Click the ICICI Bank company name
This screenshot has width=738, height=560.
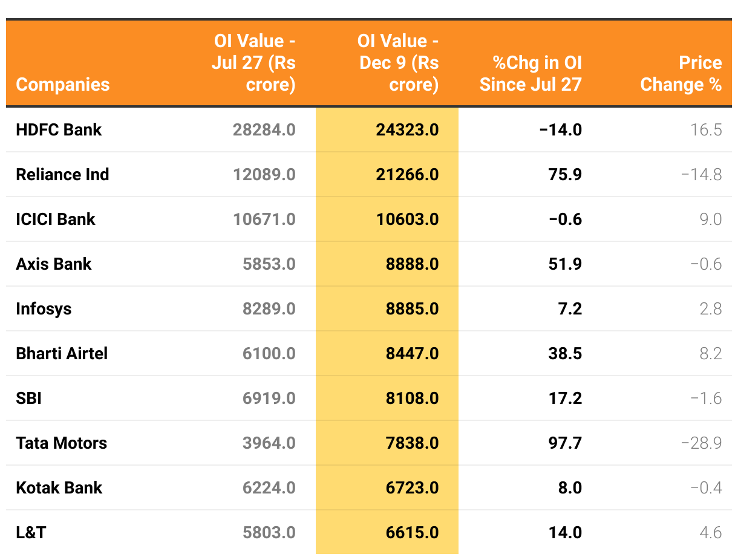(x=56, y=219)
